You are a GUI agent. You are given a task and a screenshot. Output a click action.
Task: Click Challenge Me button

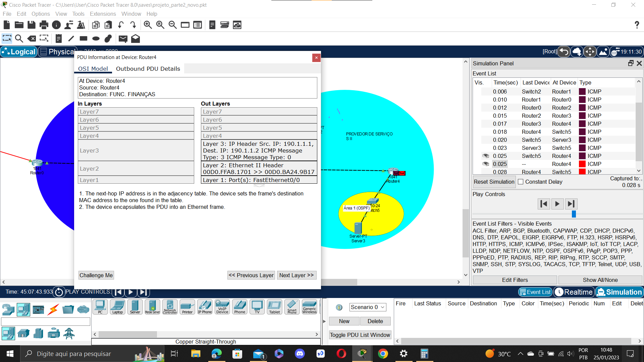(x=96, y=275)
